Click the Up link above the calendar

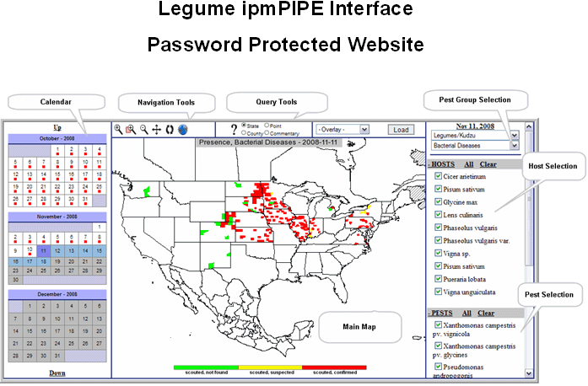pos(57,126)
